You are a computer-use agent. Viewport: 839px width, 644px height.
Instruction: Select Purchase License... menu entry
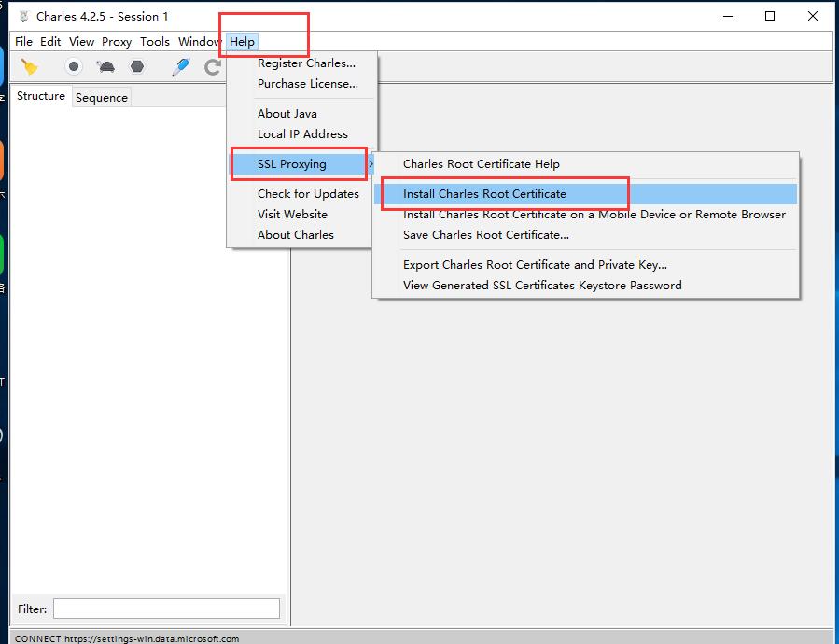tap(308, 83)
